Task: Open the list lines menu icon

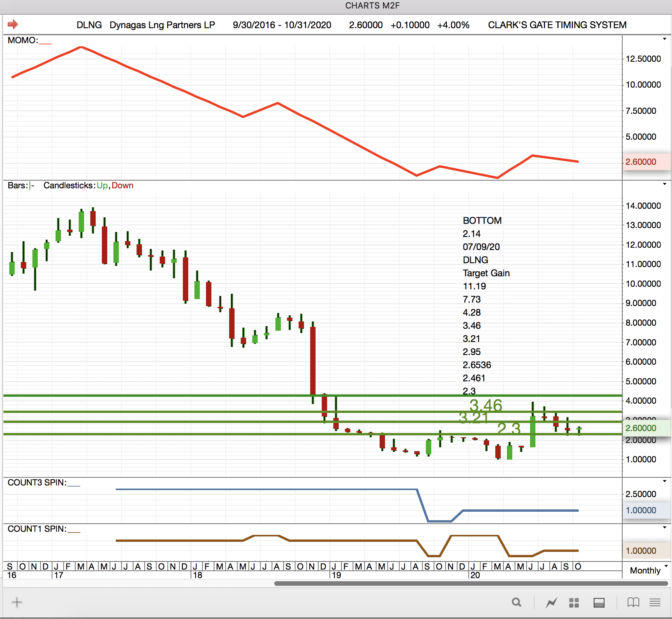Action: tap(655, 602)
